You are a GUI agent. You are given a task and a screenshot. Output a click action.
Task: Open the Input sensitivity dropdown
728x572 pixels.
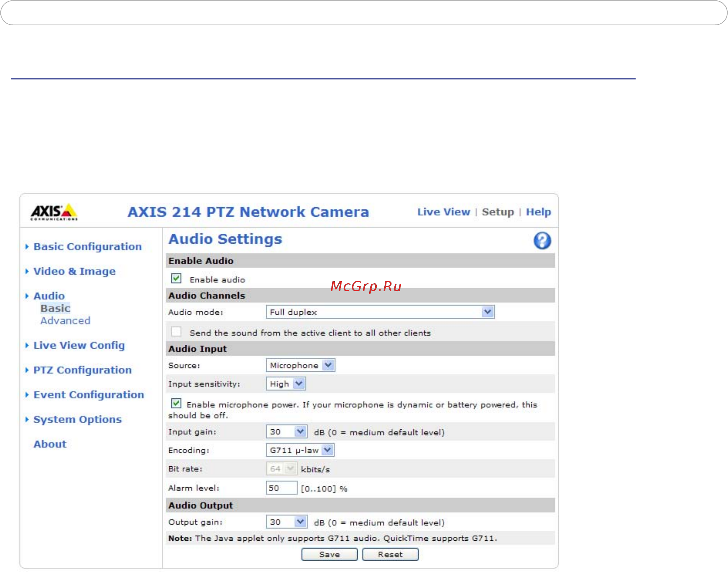286,384
